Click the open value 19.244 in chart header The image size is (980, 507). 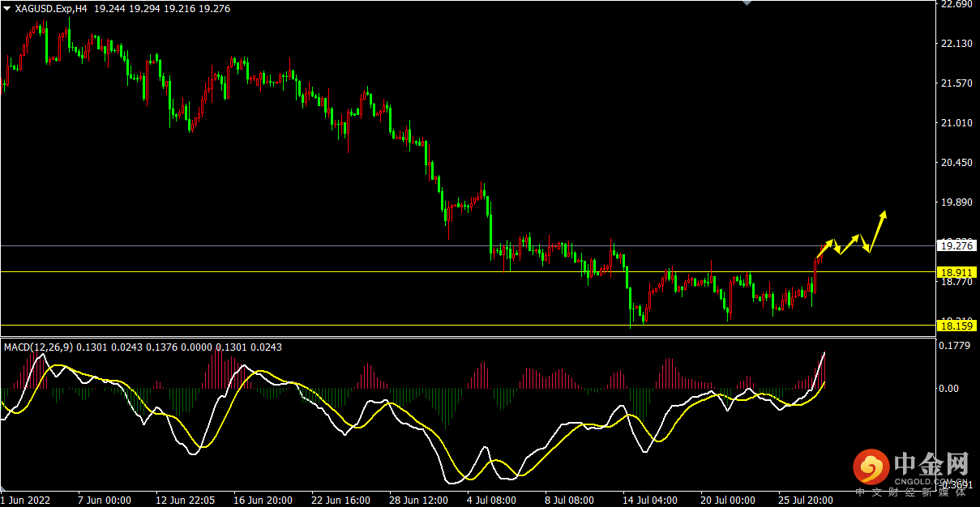[x=109, y=8]
